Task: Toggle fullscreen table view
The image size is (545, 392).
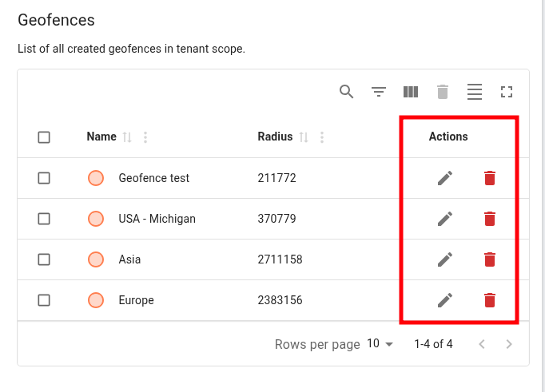Action: [506, 92]
